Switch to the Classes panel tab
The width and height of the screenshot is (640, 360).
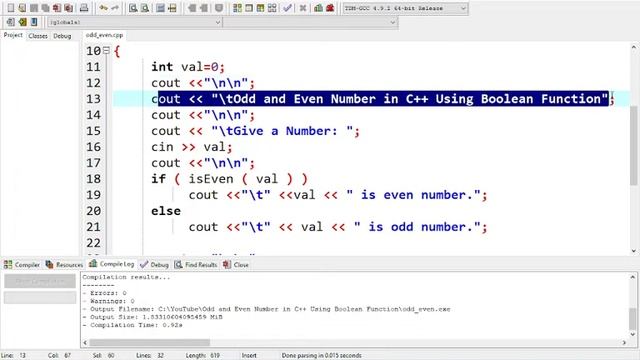[38, 36]
